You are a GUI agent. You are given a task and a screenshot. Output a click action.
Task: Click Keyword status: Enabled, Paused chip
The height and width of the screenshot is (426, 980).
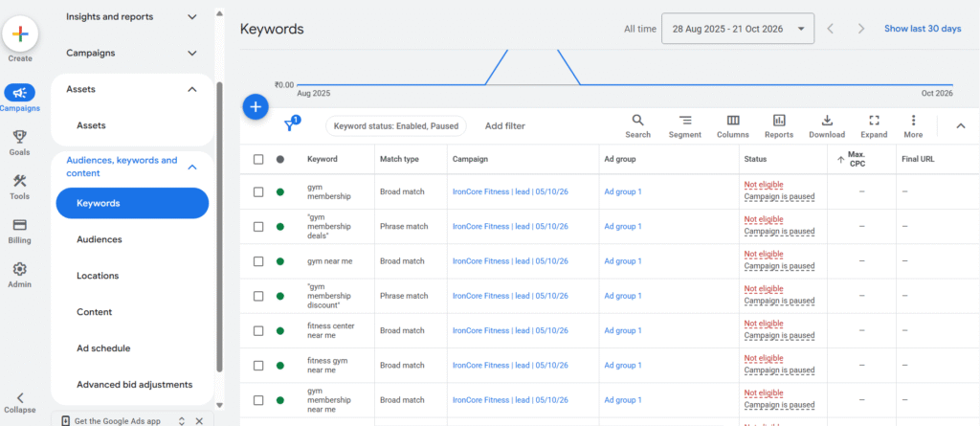(396, 125)
